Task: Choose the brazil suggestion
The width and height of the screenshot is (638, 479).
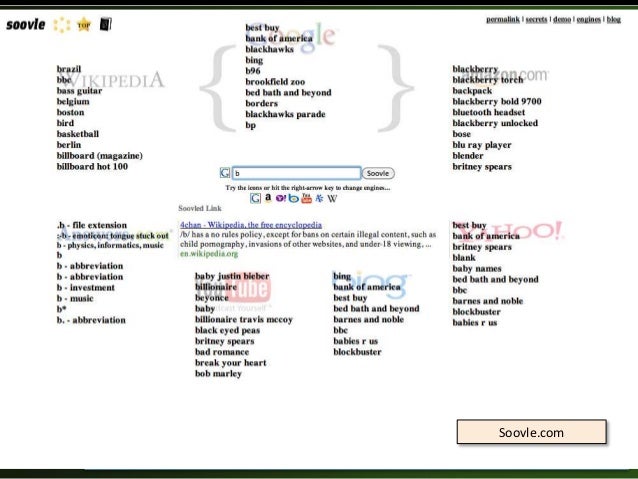Action: pyautogui.click(x=69, y=69)
